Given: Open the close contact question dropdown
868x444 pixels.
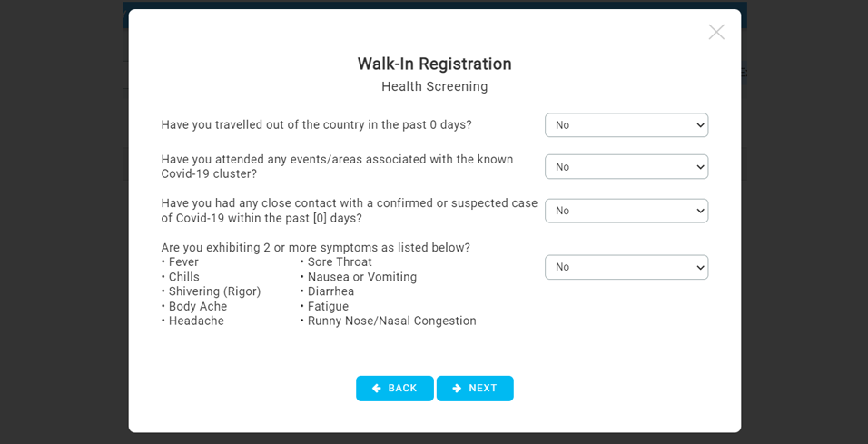Looking at the screenshot, I should click(x=626, y=211).
